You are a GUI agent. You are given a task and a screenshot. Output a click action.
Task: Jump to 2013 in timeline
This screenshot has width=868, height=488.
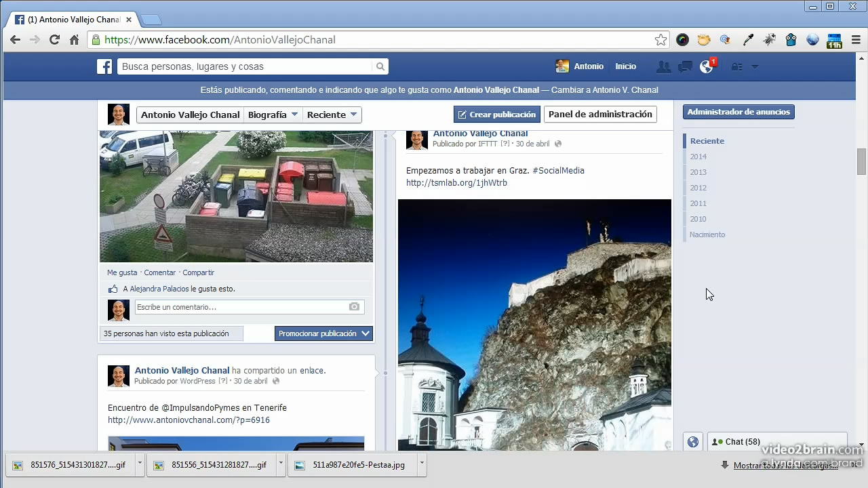click(698, 172)
